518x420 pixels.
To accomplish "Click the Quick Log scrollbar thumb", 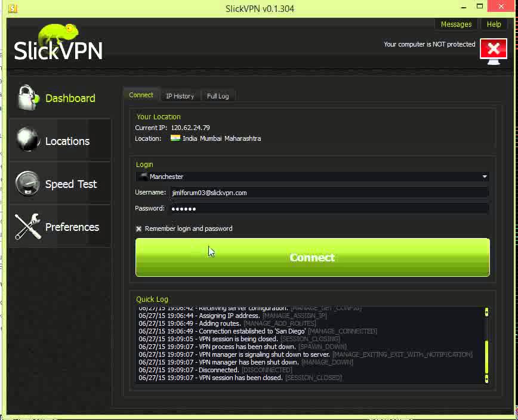I will click(x=486, y=357).
